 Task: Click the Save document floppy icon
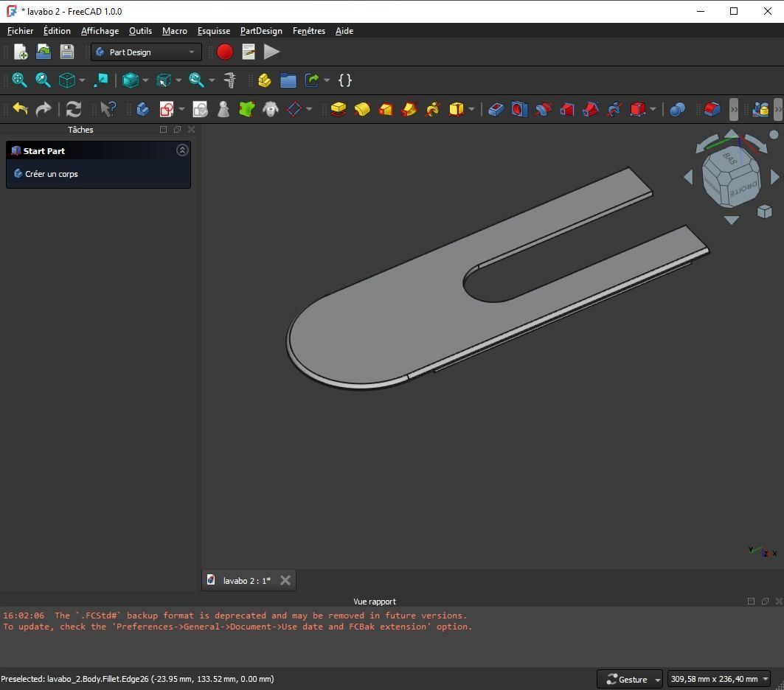pyautogui.click(x=67, y=52)
